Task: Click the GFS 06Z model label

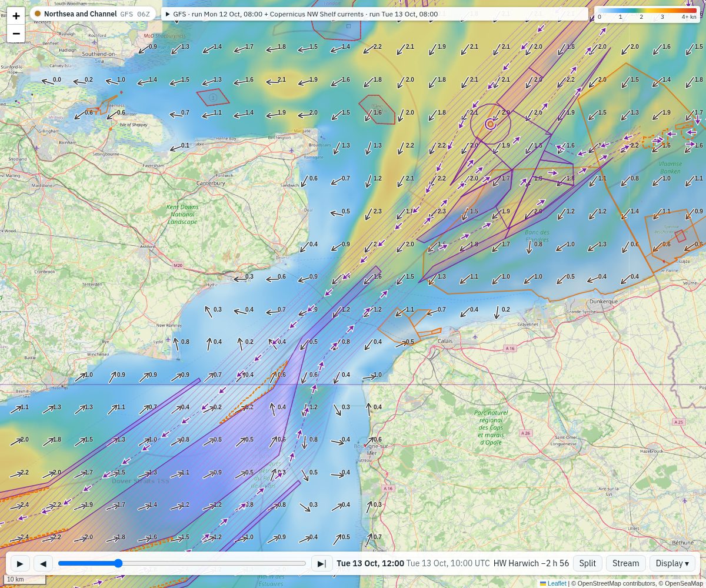Action: point(135,14)
